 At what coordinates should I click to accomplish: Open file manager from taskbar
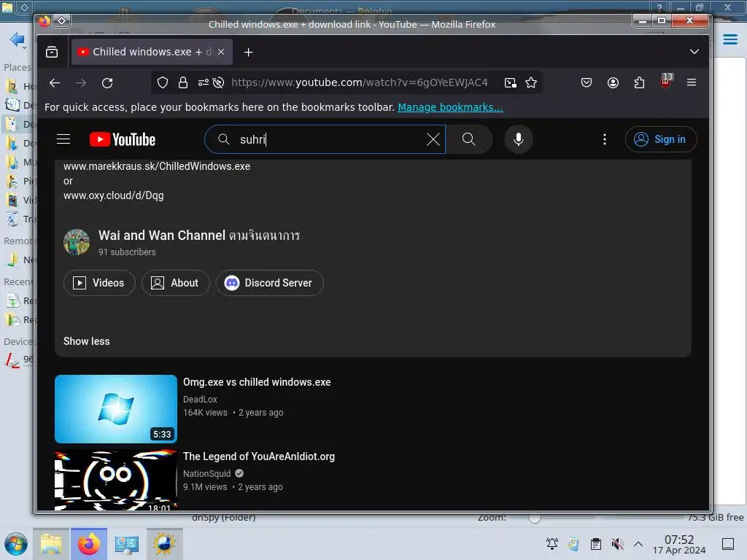tap(51, 544)
